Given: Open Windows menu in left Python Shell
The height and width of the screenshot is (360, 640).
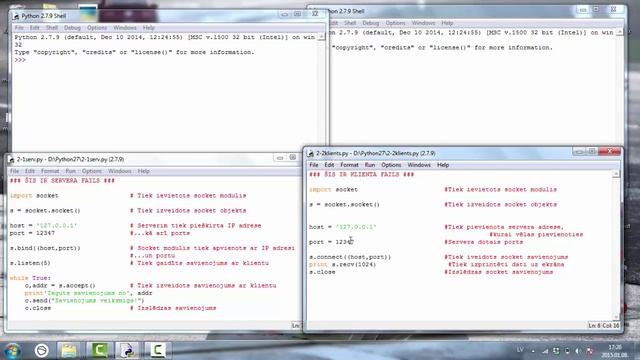Looking at the screenshot, I should pos(124,28).
